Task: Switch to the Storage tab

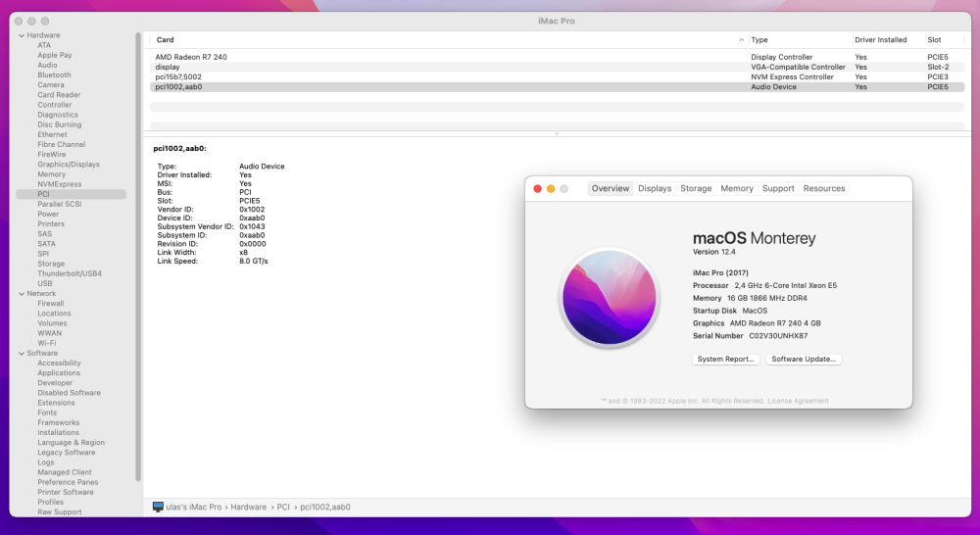Action: [x=696, y=188]
